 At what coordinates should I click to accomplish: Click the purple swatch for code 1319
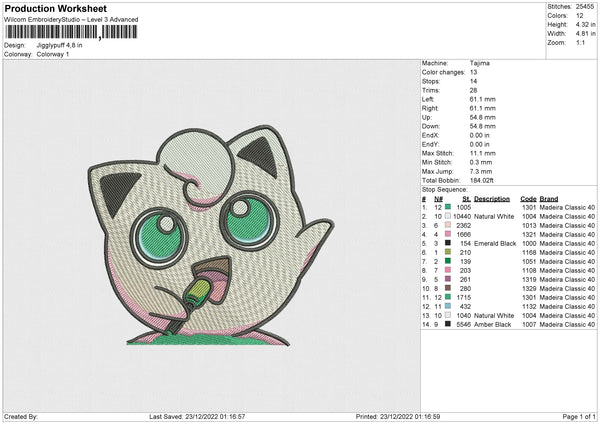pos(448,279)
